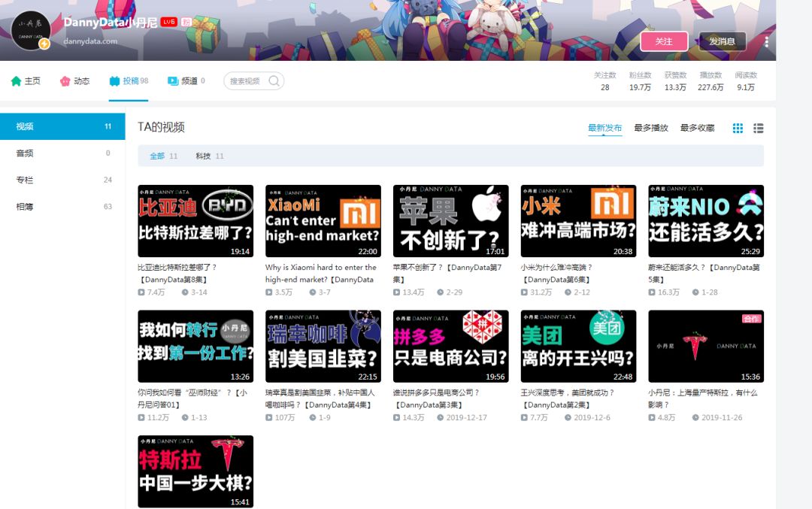Follow the user with 关注 button
The image size is (812, 509).
[x=664, y=41]
